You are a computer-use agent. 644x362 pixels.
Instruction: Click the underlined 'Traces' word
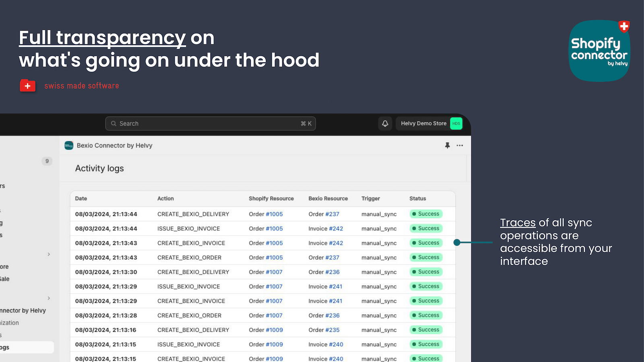(x=518, y=222)
